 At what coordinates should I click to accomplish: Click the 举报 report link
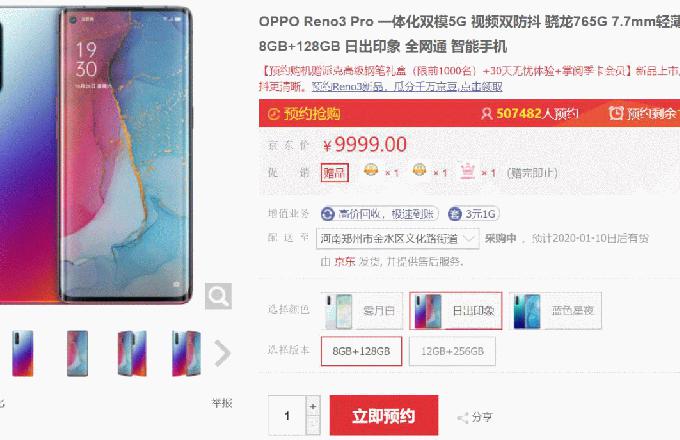(222, 403)
